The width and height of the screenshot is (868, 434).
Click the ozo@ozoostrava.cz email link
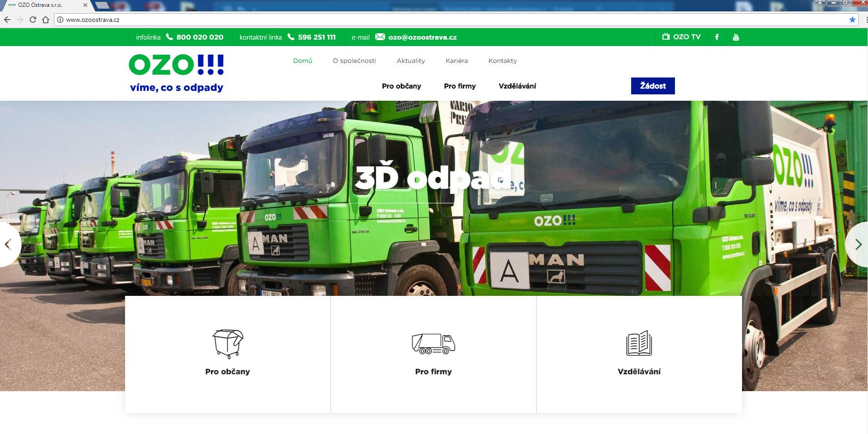[423, 37]
